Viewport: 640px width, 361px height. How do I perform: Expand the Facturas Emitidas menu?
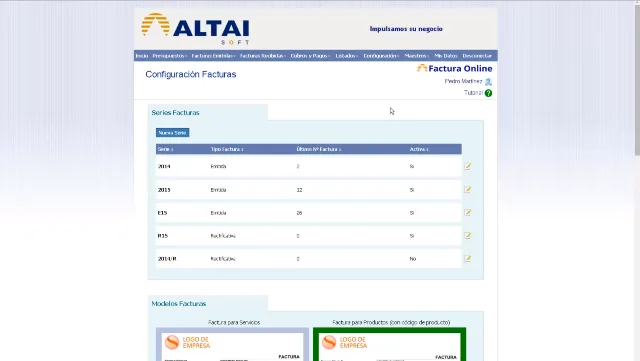[213, 56]
